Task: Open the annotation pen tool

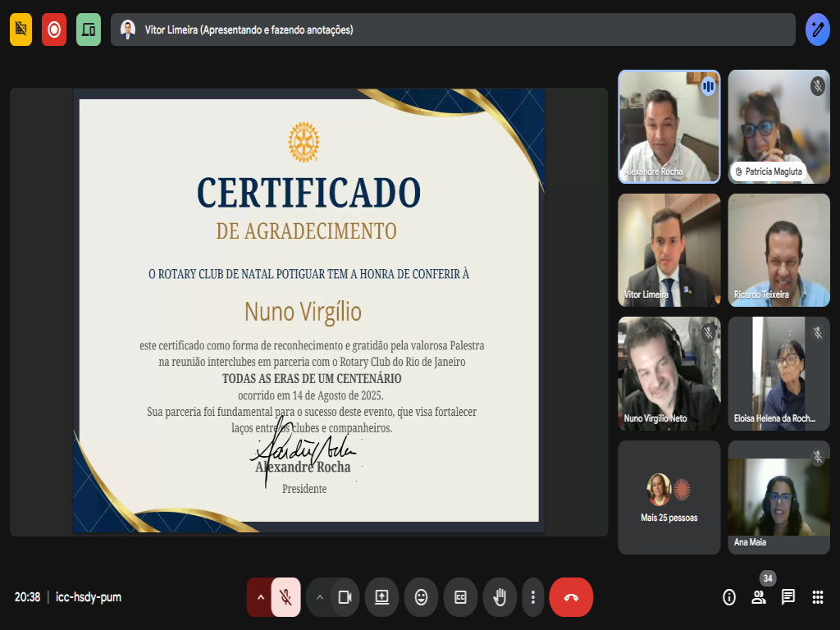Action: pos(817,30)
